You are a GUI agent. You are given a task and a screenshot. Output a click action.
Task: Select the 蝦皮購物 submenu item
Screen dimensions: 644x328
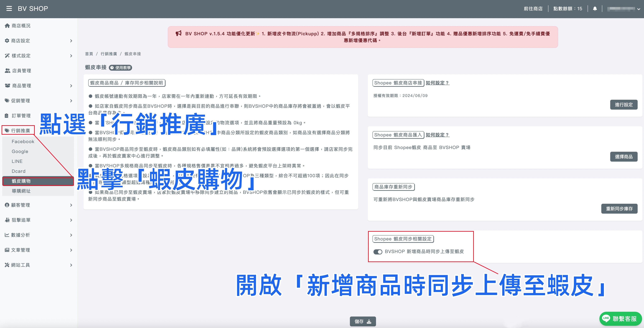38,181
